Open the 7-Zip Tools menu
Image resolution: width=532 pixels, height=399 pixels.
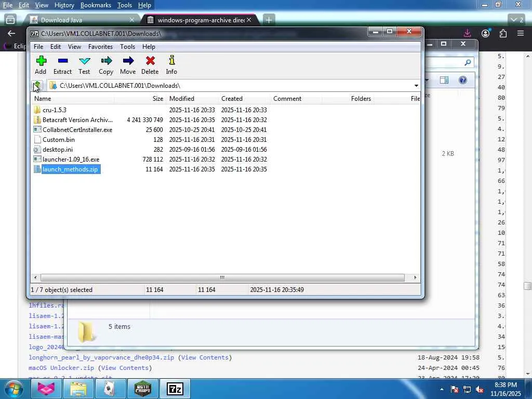tap(128, 46)
